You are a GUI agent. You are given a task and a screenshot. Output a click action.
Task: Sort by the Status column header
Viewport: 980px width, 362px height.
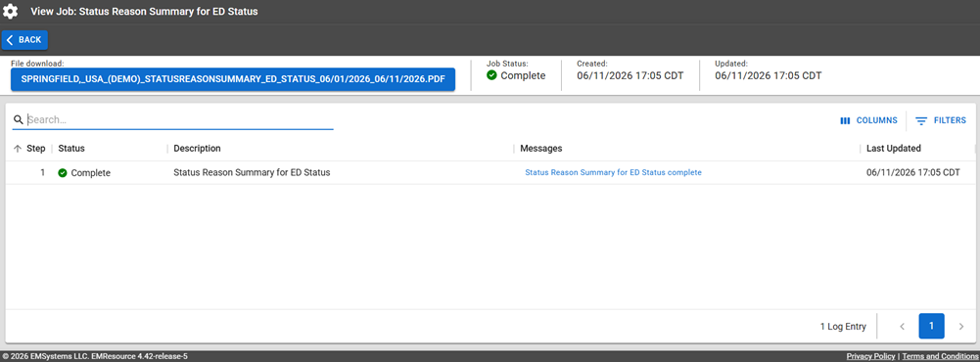point(71,149)
